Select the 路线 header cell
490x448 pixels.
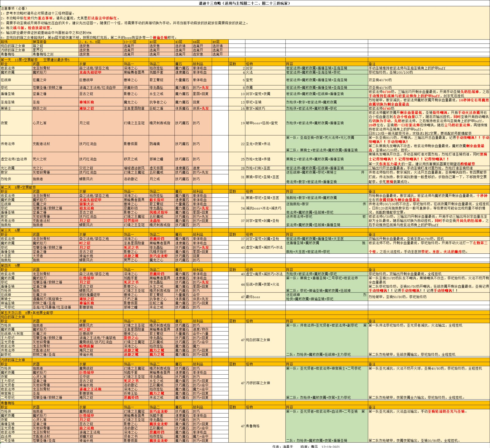click(4, 42)
